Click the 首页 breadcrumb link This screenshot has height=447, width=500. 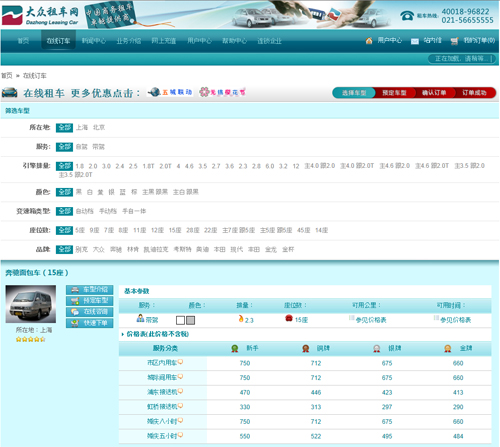(6, 76)
